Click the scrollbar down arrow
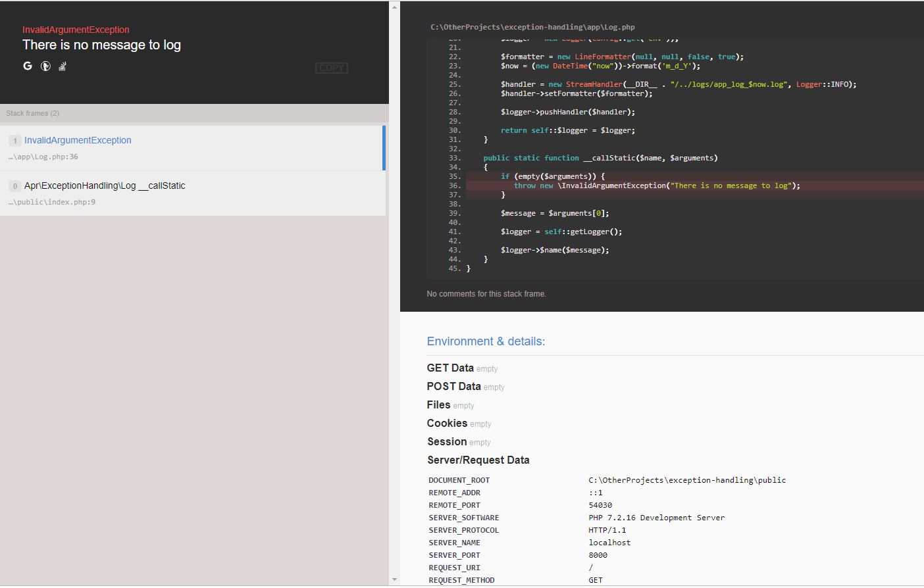Image resolution: width=924 pixels, height=588 pixels. pyautogui.click(x=394, y=579)
